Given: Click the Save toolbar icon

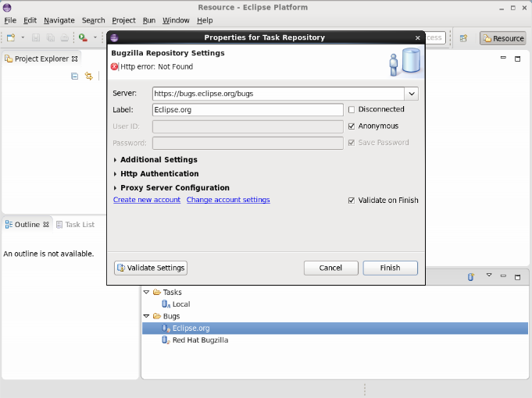Looking at the screenshot, I should [x=36, y=37].
